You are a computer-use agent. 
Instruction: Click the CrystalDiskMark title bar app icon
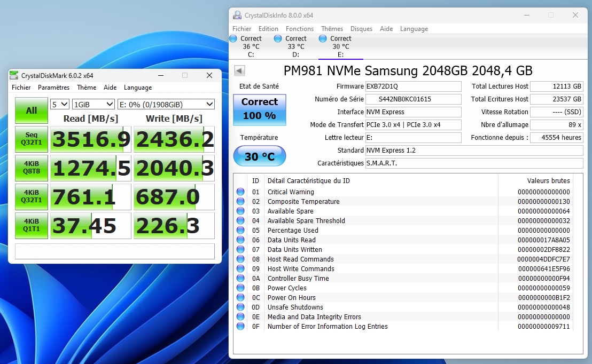tap(14, 75)
